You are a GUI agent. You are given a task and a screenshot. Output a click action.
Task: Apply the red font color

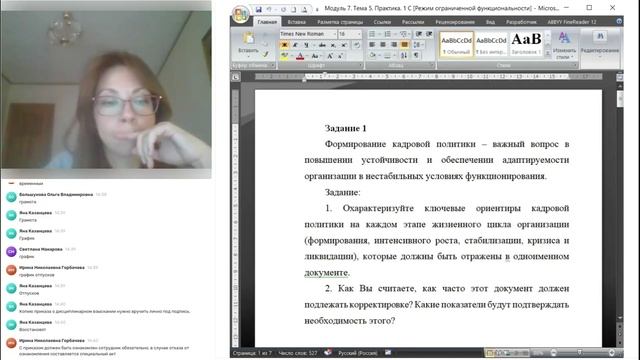300,56
